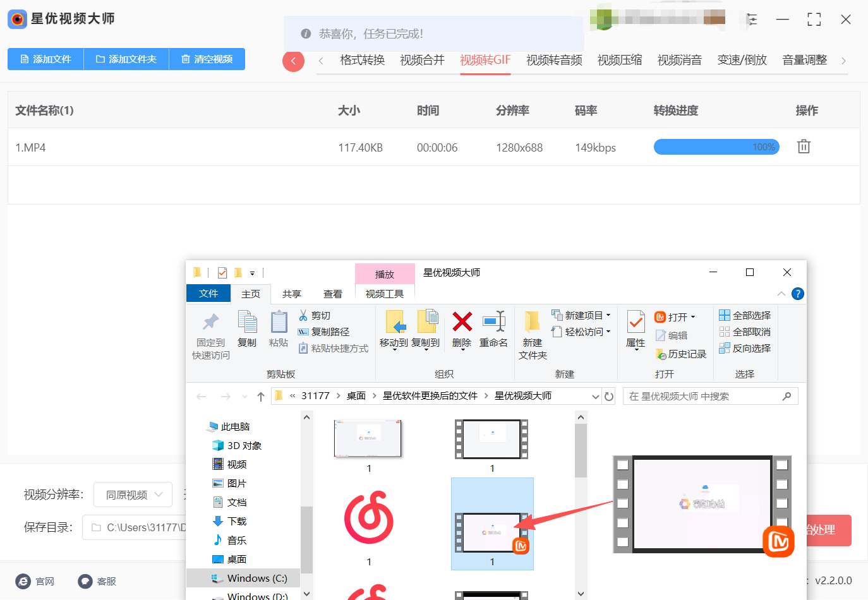868x600 pixels.
Task: Click Rename in the Explorer ribbon
Action: [x=493, y=329]
